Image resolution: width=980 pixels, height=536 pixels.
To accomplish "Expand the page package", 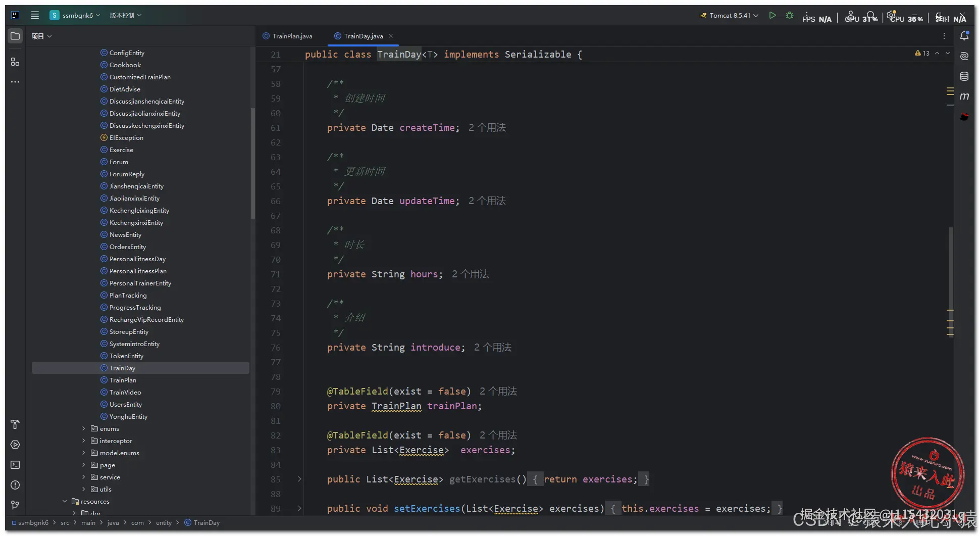I will tap(84, 465).
